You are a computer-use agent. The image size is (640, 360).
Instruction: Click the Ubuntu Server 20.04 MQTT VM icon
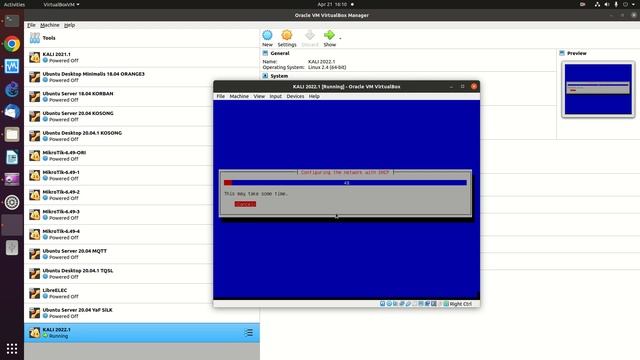(35, 254)
